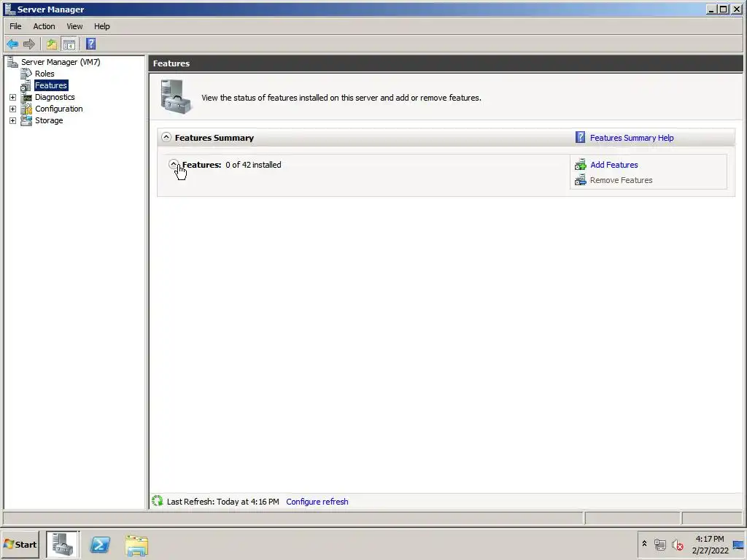Click the muted volume icon in the tray
Image resolution: width=747 pixels, height=560 pixels.
[x=678, y=545]
